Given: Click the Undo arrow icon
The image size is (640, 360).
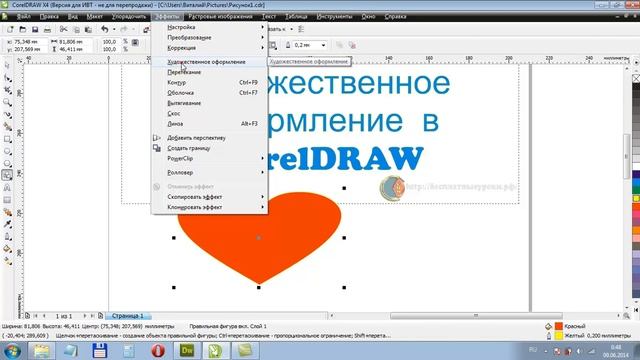Looking at the screenshot, I should pyautogui.click(x=105, y=29).
